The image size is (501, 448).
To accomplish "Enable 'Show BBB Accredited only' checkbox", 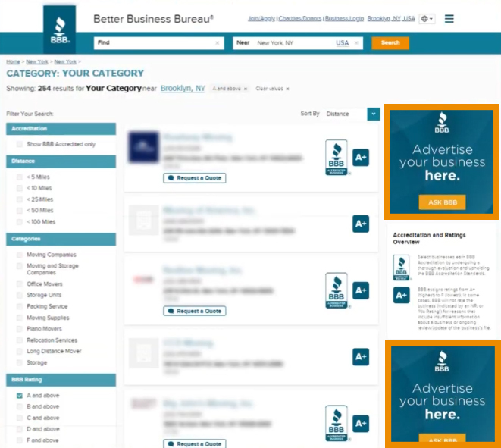I will coord(20,145).
